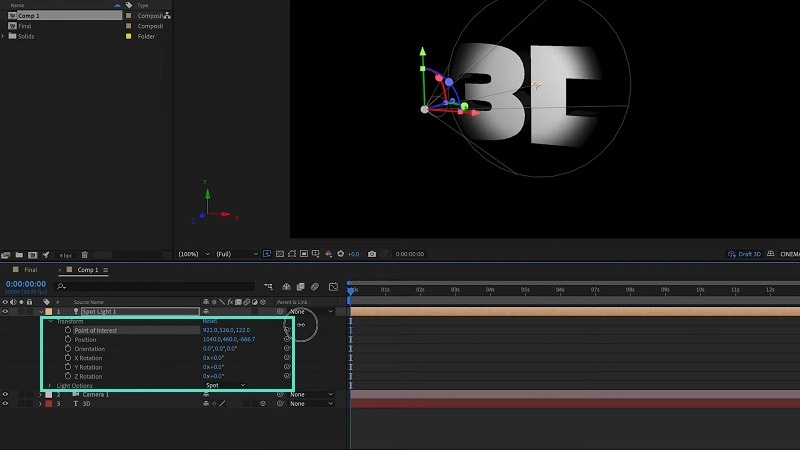
Task: Click Spot Light 1 label color swatch
Action: [48, 311]
